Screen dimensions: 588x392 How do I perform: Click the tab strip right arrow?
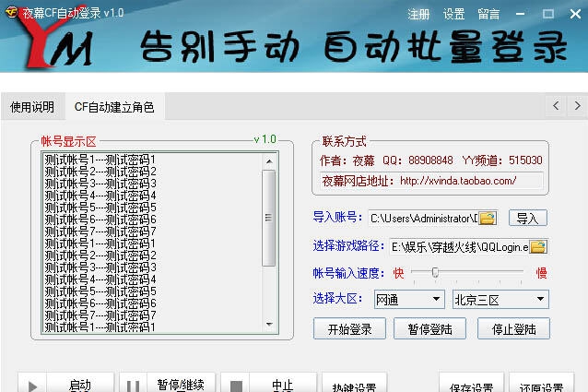tap(577, 105)
